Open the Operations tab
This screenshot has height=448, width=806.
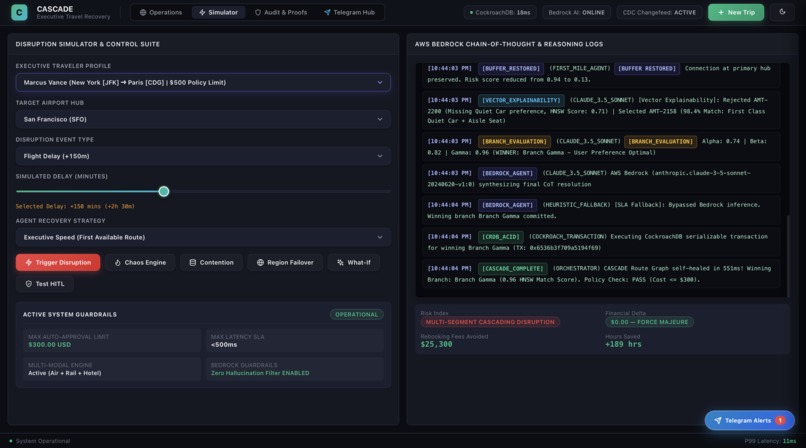click(161, 12)
